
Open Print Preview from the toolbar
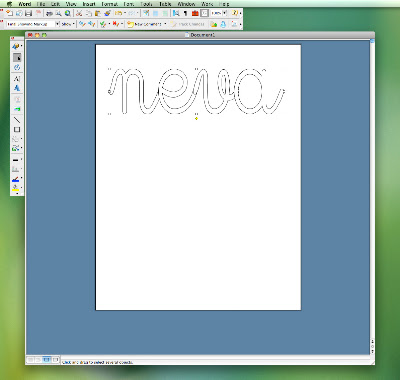click(58, 13)
